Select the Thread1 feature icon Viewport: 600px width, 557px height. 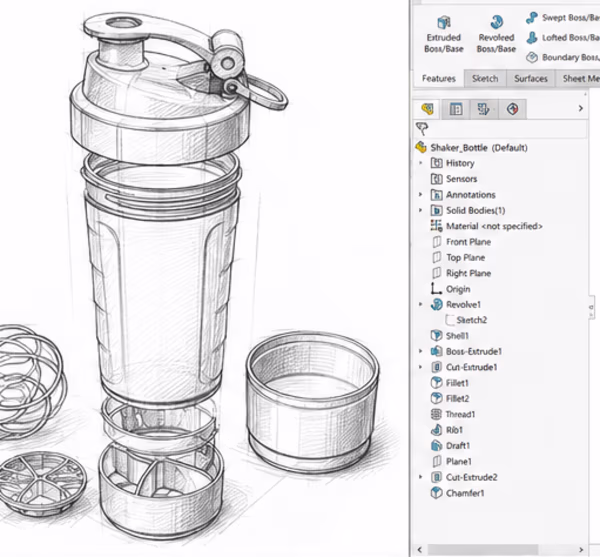pos(436,414)
